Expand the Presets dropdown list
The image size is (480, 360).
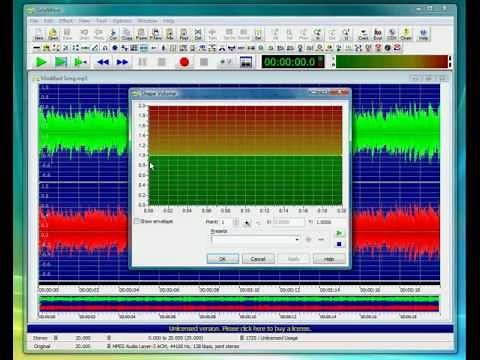tap(296, 239)
